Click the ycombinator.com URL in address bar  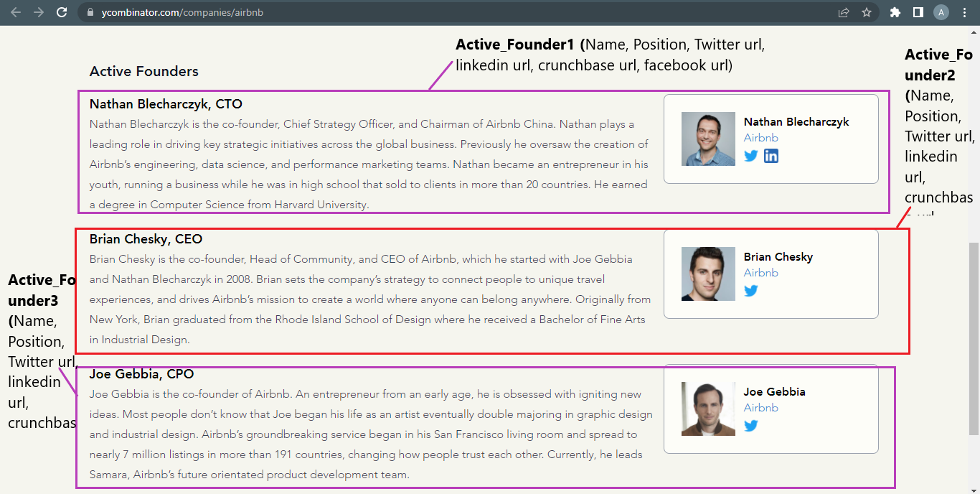[182, 12]
